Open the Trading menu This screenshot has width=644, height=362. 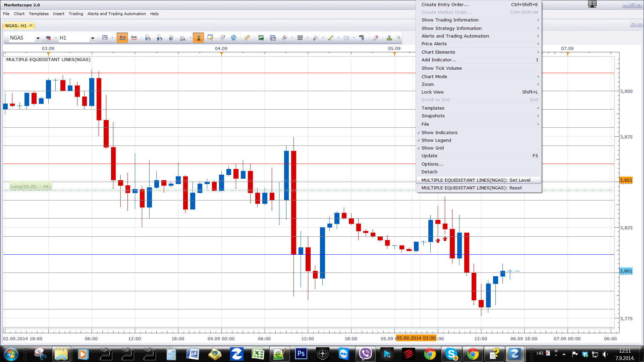point(76,14)
